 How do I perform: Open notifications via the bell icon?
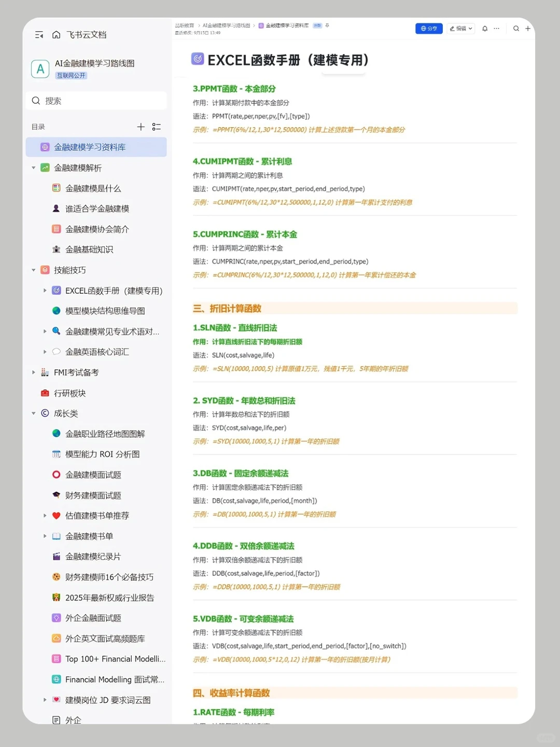pyautogui.click(x=484, y=29)
